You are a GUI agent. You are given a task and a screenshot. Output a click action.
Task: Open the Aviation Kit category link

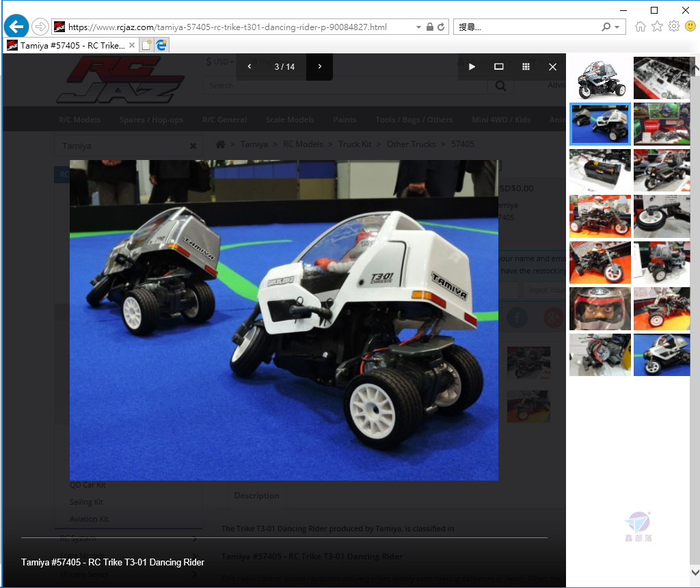(89, 519)
